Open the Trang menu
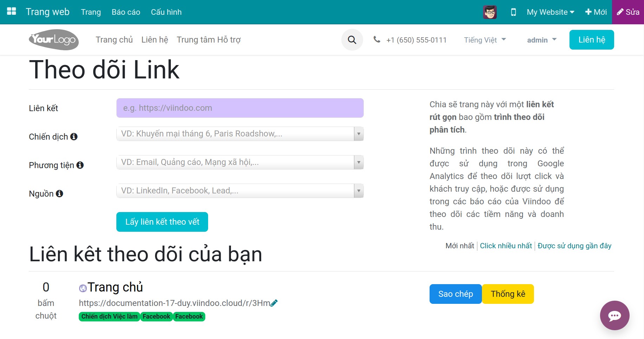Screen dimensions: 644x339 91,12
